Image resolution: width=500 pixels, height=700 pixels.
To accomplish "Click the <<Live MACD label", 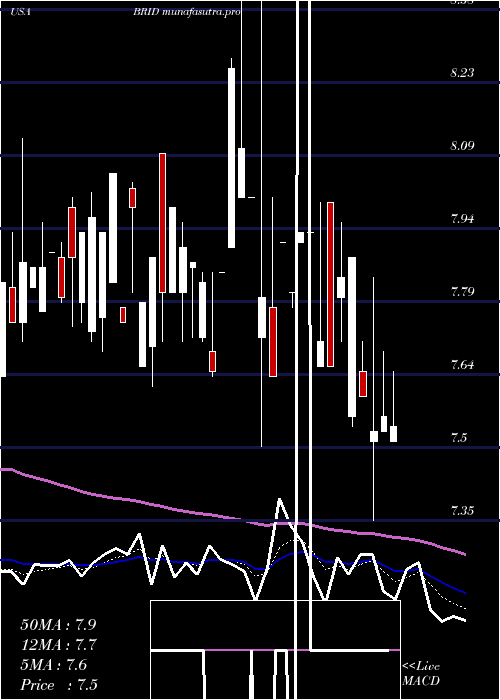I will coord(421,674).
